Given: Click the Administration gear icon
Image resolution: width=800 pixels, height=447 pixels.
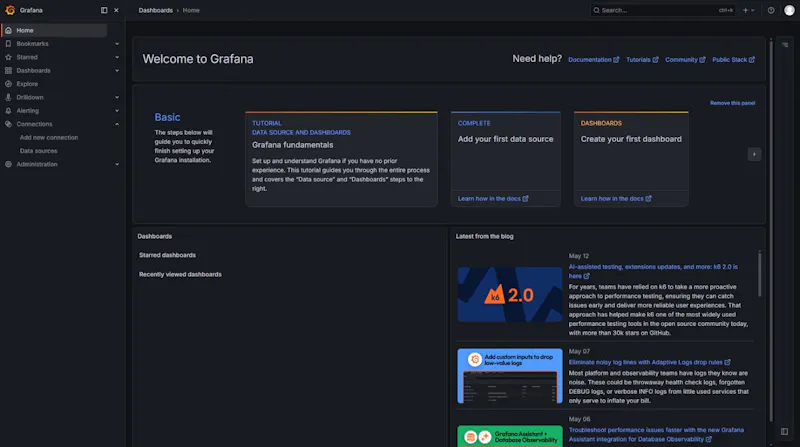Looking at the screenshot, I should (x=8, y=164).
